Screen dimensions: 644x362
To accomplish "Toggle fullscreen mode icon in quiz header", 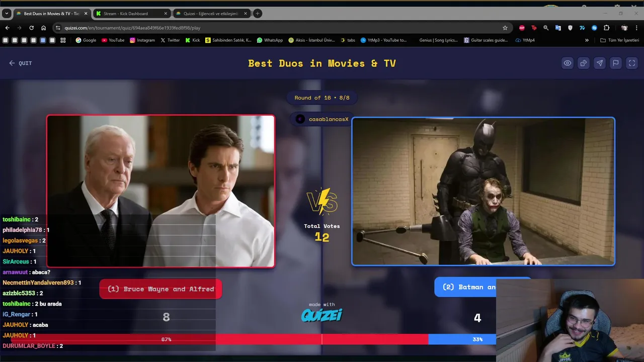I will tap(632, 63).
